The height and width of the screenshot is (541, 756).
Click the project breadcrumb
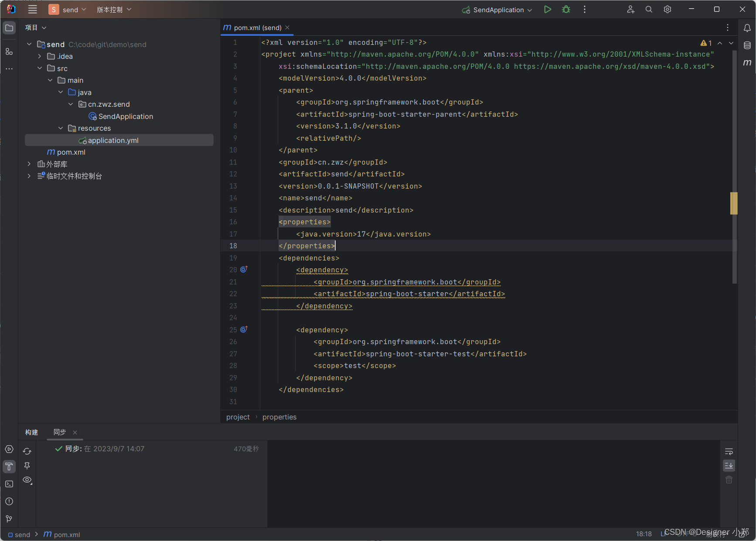238,417
